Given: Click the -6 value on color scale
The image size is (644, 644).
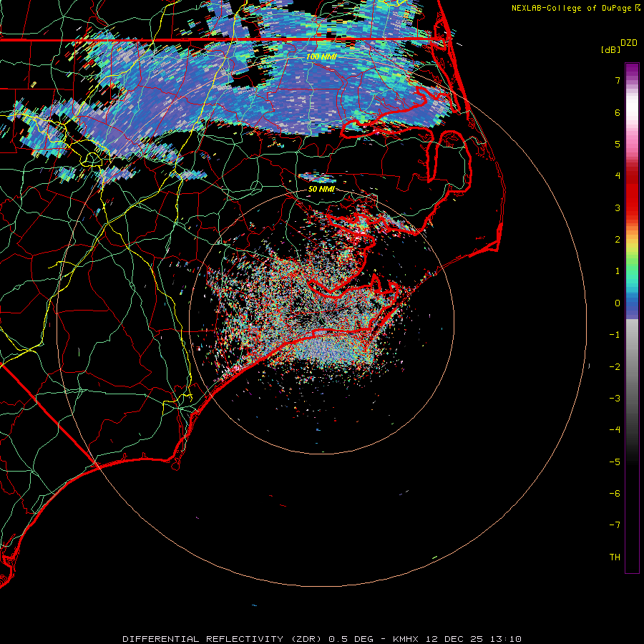Looking at the screenshot, I should coord(615,494).
